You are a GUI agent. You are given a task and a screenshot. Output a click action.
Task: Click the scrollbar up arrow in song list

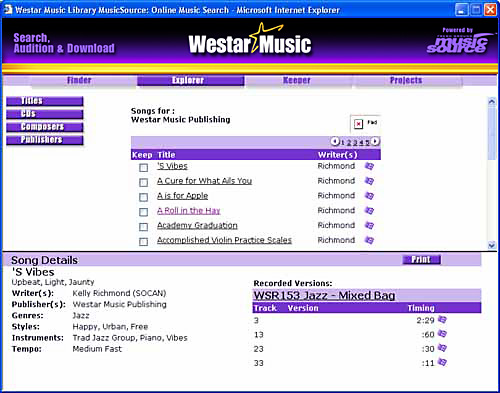click(492, 101)
